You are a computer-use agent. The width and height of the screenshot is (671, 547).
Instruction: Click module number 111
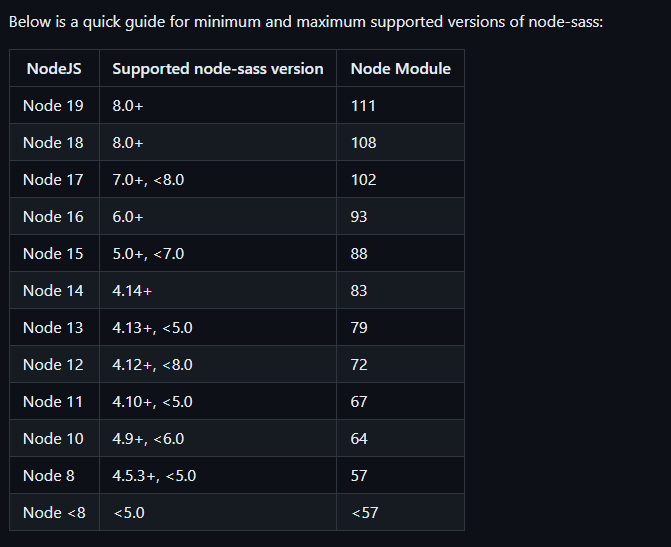[x=363, y=106]
